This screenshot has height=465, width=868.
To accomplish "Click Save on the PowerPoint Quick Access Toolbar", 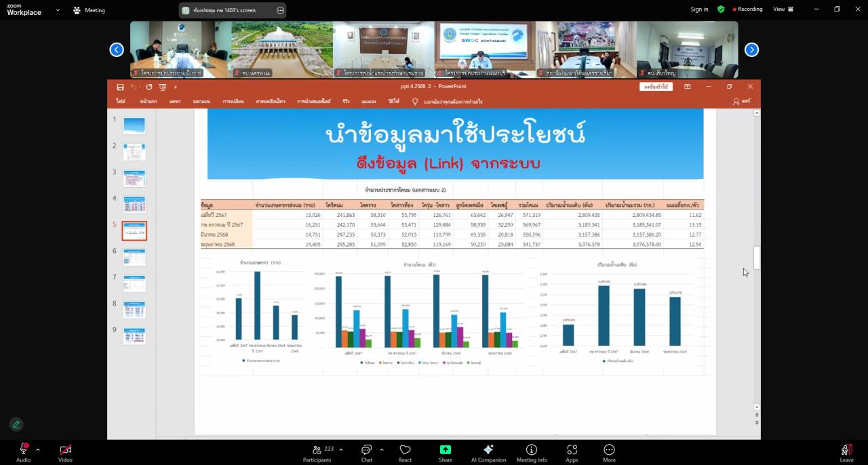I will 120,87.
